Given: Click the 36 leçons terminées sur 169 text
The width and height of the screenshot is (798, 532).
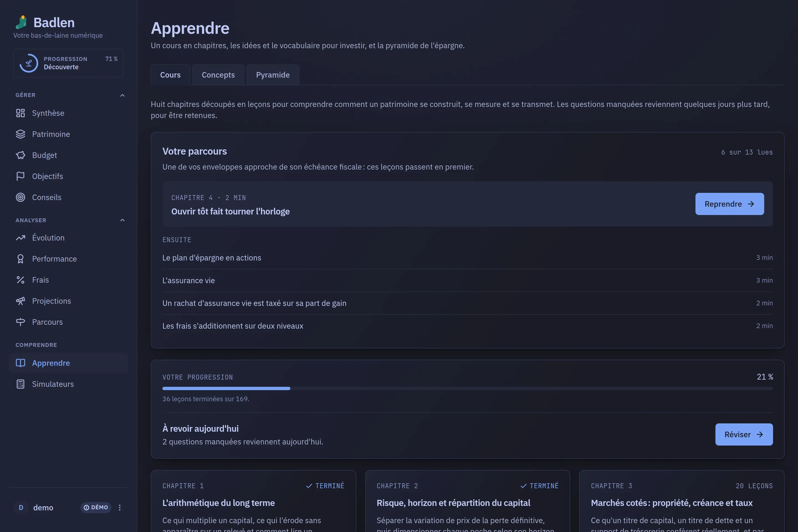Looking at the screenshot, I should coord(206,399).
